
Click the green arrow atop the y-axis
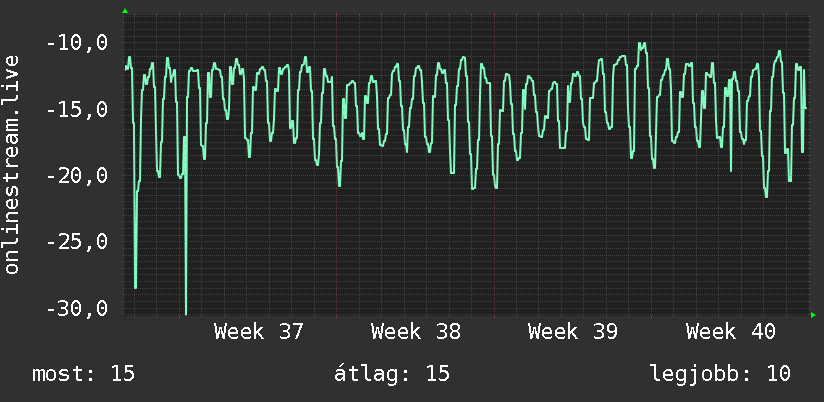(x=125, y=11)
